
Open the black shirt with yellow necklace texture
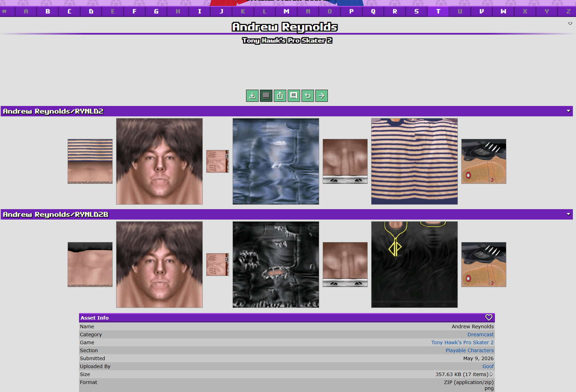(414, 265)
